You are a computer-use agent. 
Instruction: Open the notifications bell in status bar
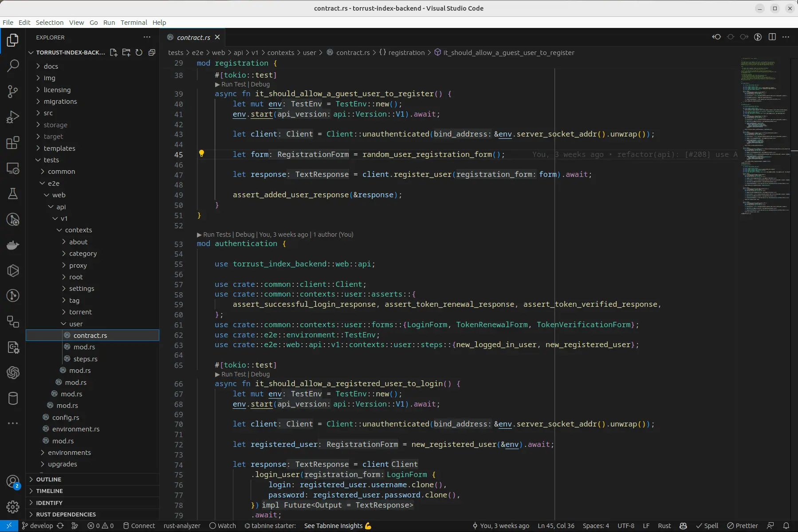click(786, 526)
